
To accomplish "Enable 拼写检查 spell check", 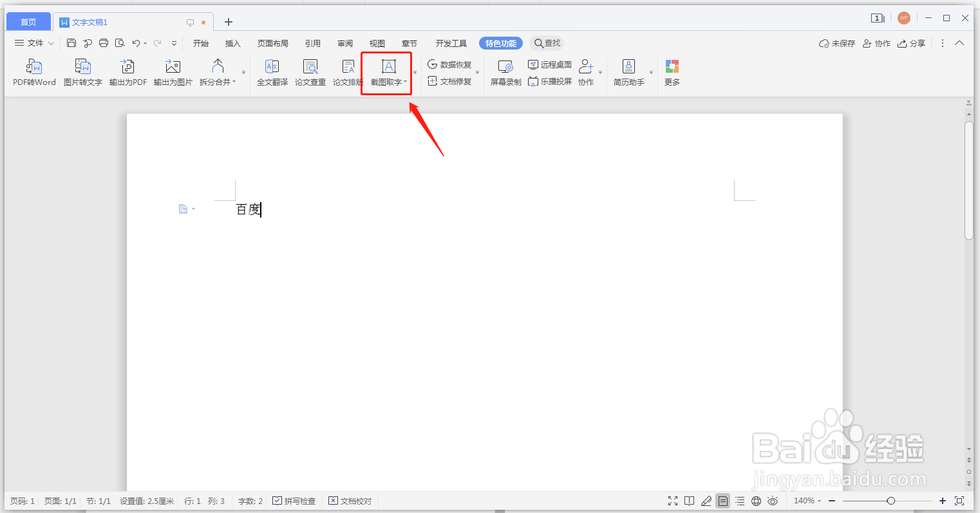I will 294,500.
